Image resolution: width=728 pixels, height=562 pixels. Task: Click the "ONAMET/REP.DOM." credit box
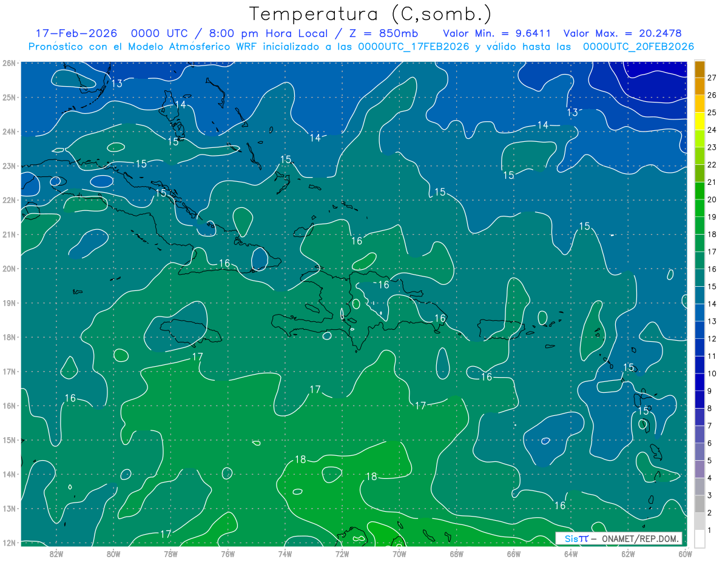point(618,538)
